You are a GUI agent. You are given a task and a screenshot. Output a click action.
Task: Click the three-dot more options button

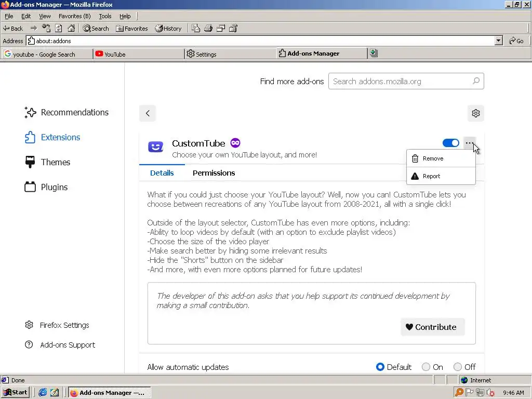(469, 143)
